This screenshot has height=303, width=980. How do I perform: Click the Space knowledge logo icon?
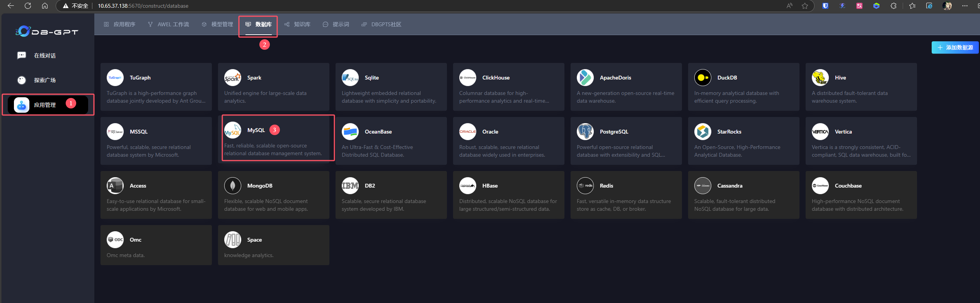233,240
